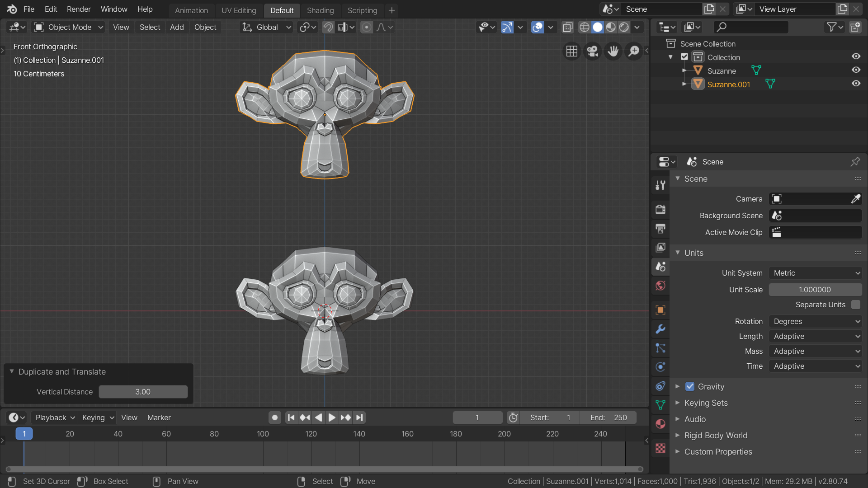This screenshot has height=488, width=868.
Task: Hide Suzanne using its eye icon
Action: point(856,70)
